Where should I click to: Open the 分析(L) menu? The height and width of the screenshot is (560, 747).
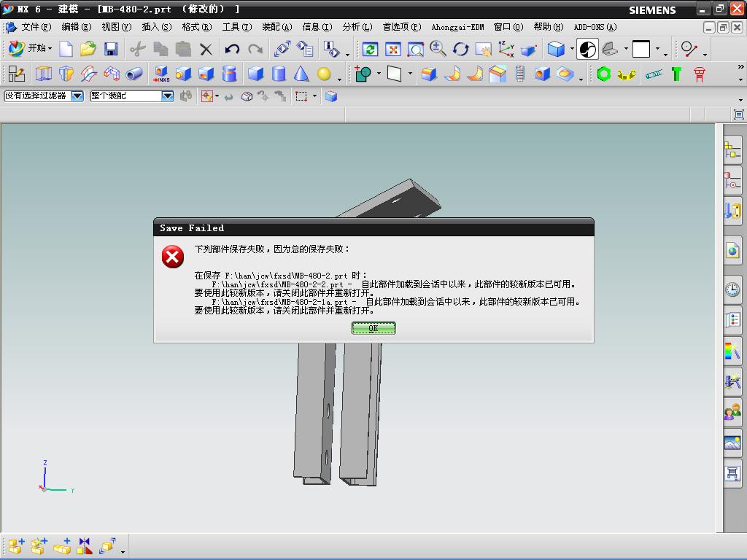pyautogui.click(x=357, y=27)
